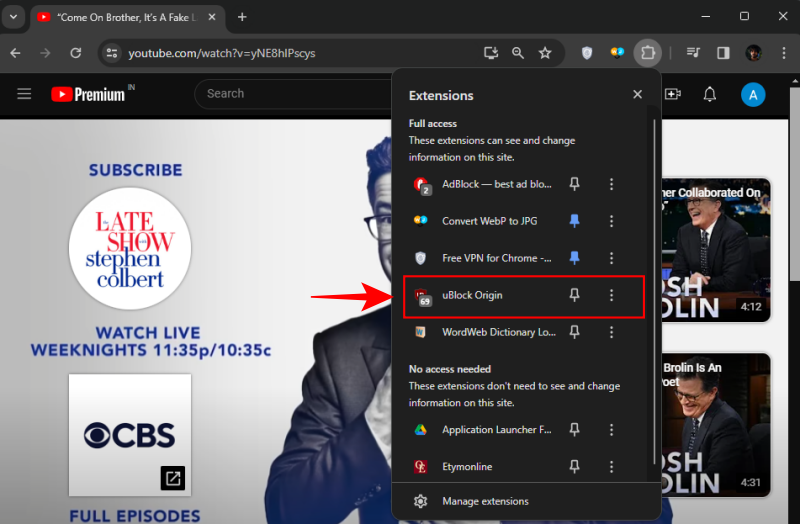The image size is (800, 524).
Task: Open Manage extensions
Action: point(526,501)
